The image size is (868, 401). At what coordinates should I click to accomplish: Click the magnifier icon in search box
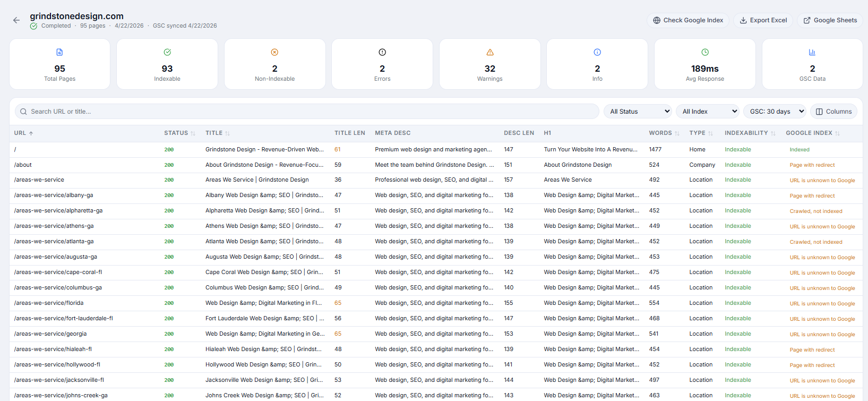23,112
